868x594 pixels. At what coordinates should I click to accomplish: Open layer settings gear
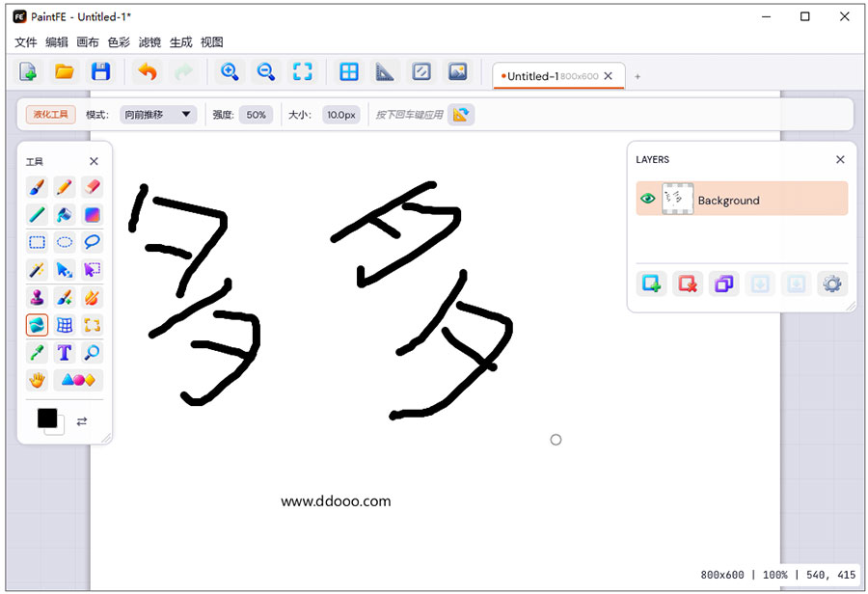pyautogui.click(x=832, y=284)
